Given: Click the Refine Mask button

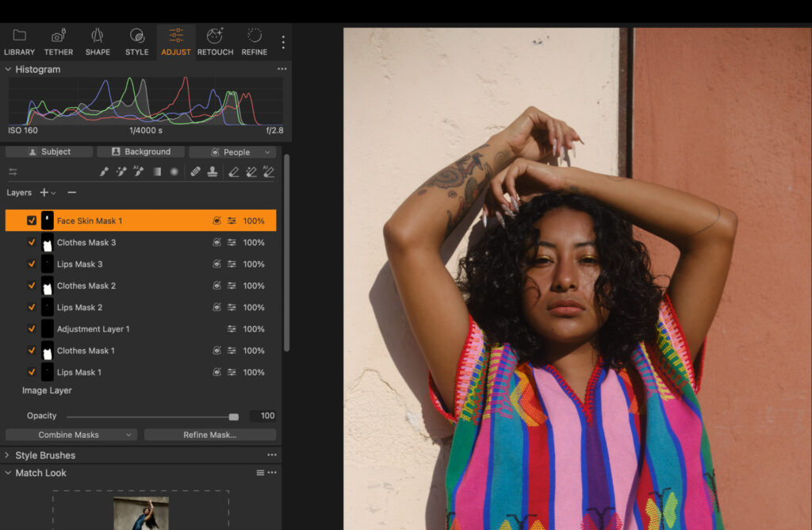Looking at the screenshot, I should [x=209, y=434].
